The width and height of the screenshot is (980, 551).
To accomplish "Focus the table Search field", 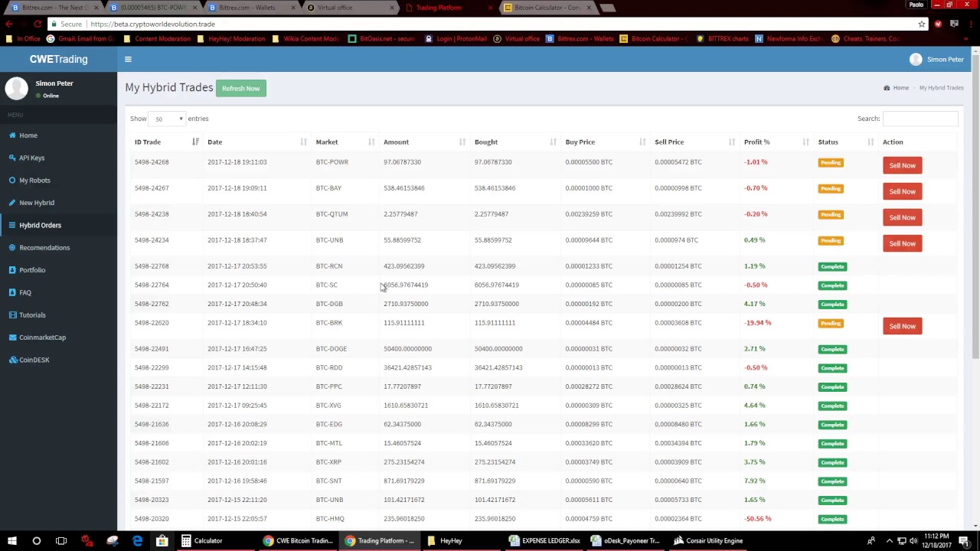I will pyautogui.click(x=920, y=119).
